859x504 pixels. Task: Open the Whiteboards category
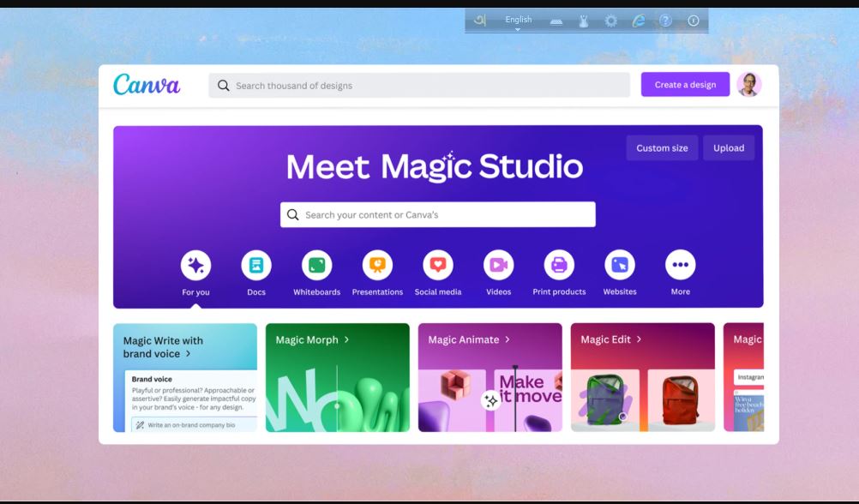pyautogui.click(x=316, y=265)
